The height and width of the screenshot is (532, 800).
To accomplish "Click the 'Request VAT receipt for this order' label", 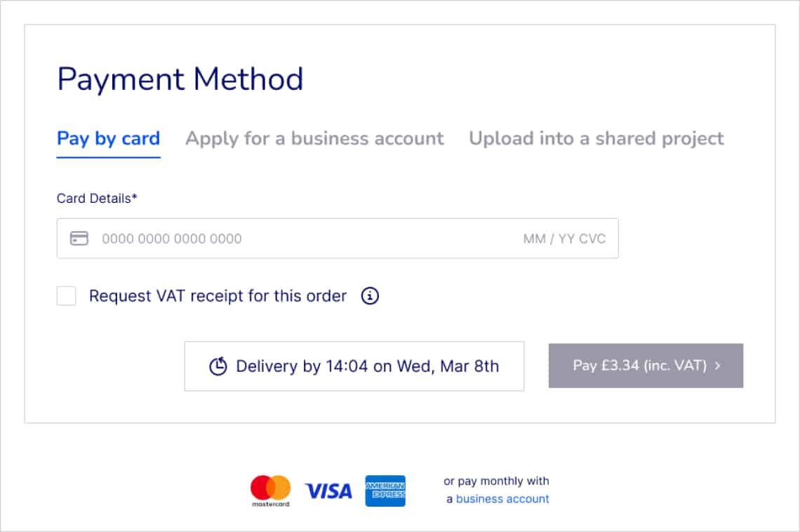I will 218,296.
